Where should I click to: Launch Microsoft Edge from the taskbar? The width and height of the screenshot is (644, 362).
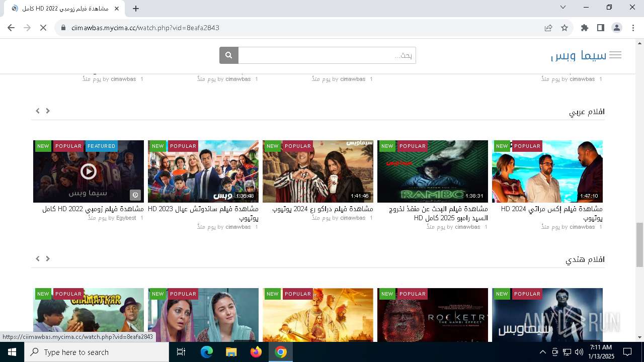point(207,352)
